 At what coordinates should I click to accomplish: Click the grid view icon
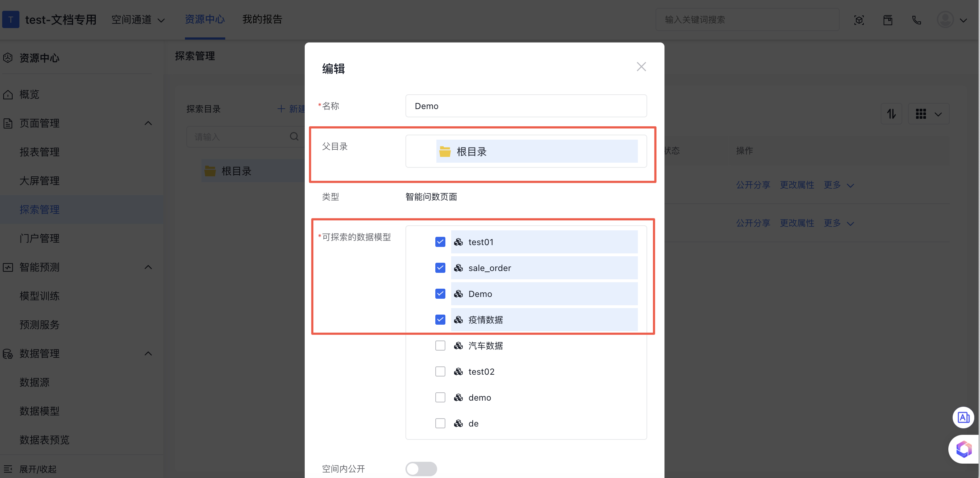(921, 114)
